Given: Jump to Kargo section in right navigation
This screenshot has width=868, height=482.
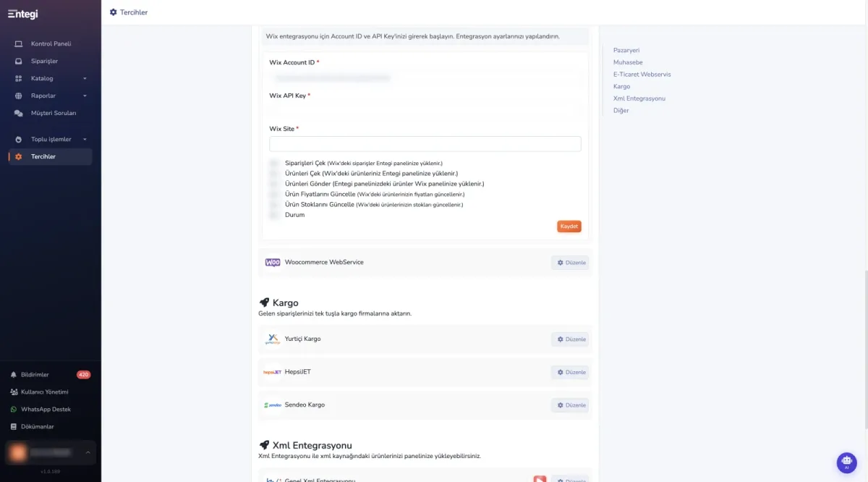Looking at the screenshot, I should coord(621,86).
